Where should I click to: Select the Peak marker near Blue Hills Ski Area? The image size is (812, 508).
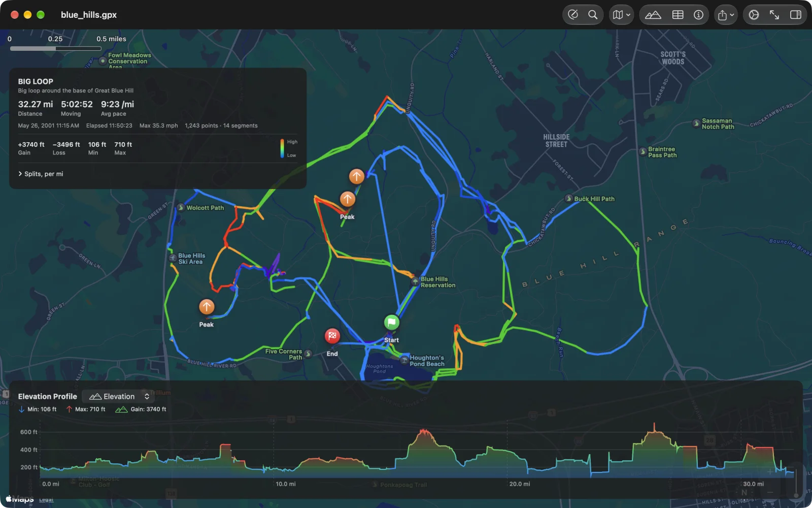click(x=207, y=307)
